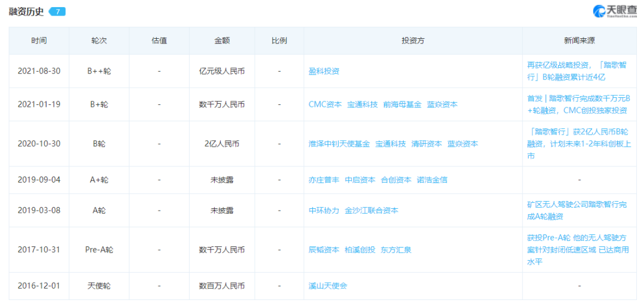Select the B+轮 round cell

click(x=99, y=104)
